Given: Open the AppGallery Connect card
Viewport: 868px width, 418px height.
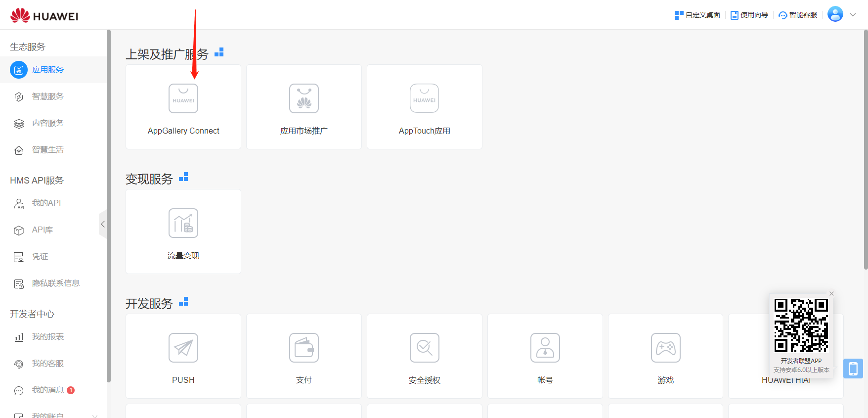Looking at the screenshot, I should pyautogui.click(x=183, y=107).
